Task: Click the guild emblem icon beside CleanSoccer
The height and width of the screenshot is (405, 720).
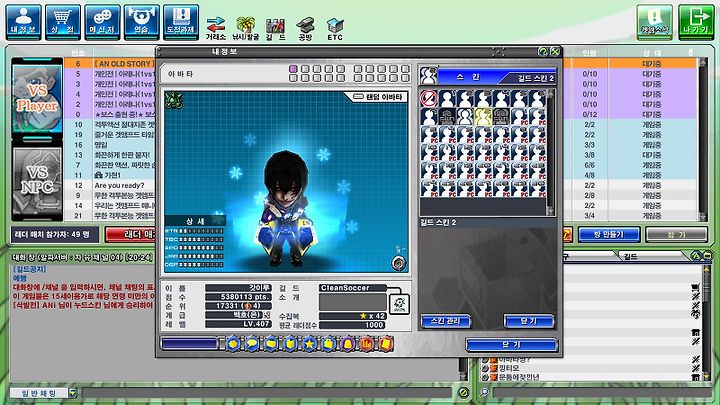Action: (x=399, y=303)
